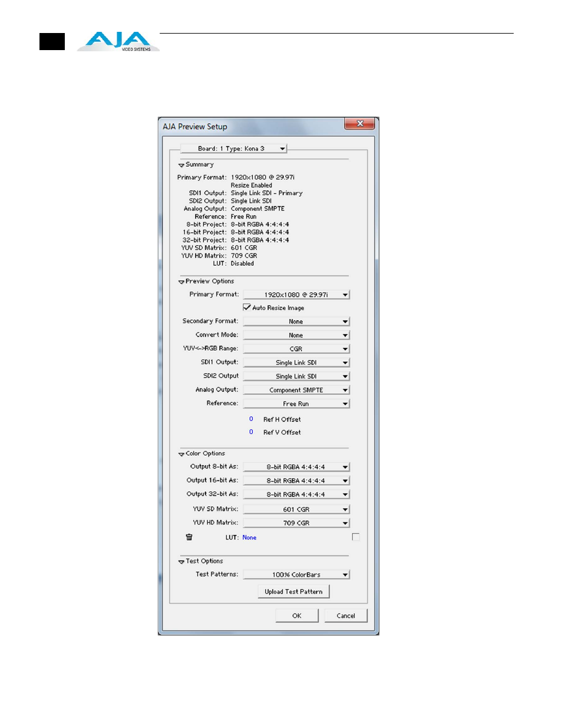Collapse the Color Options section

pos(181,454)
